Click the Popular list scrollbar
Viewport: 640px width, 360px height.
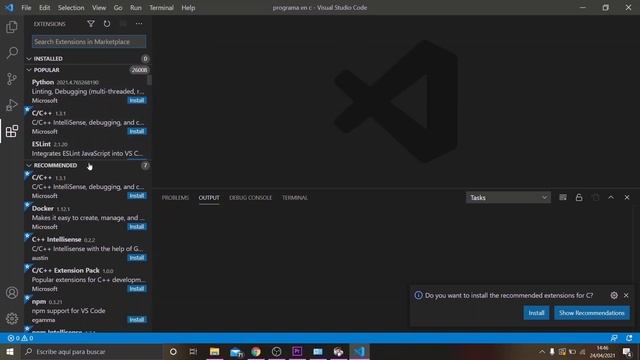[x=149, y=80]
